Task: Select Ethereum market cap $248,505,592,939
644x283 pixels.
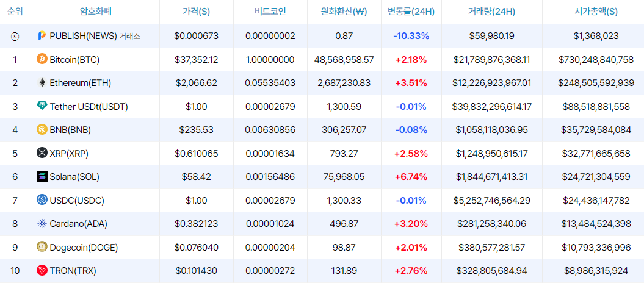Action: coord(596,84)
